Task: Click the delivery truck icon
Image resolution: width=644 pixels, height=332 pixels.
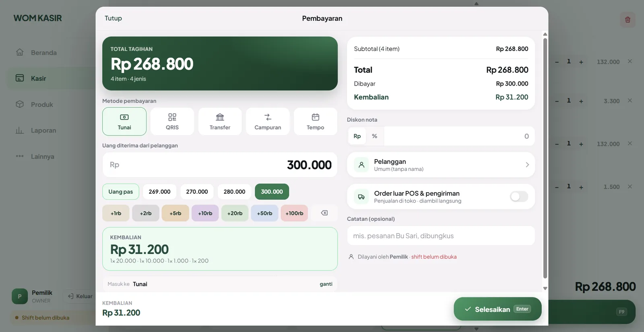Action: pyautogui.click(x=361, y=197)
